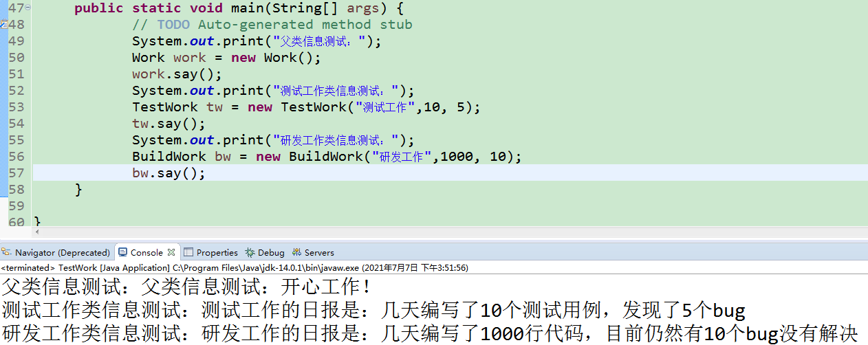Image resolution: width=868 pixels, height=345 pixels.
Task: Place cursor on 'Work work = new Work();' line
Action: click(226, 58)
